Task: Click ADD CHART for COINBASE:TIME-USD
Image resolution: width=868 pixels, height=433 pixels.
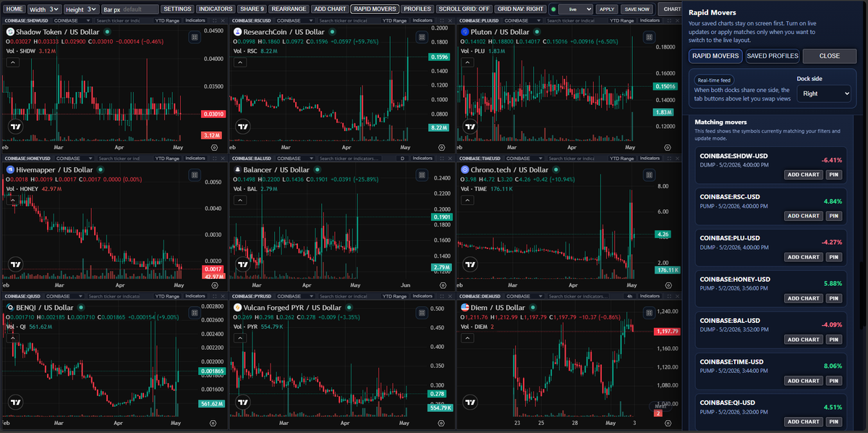Action: [x=804, y=381]
